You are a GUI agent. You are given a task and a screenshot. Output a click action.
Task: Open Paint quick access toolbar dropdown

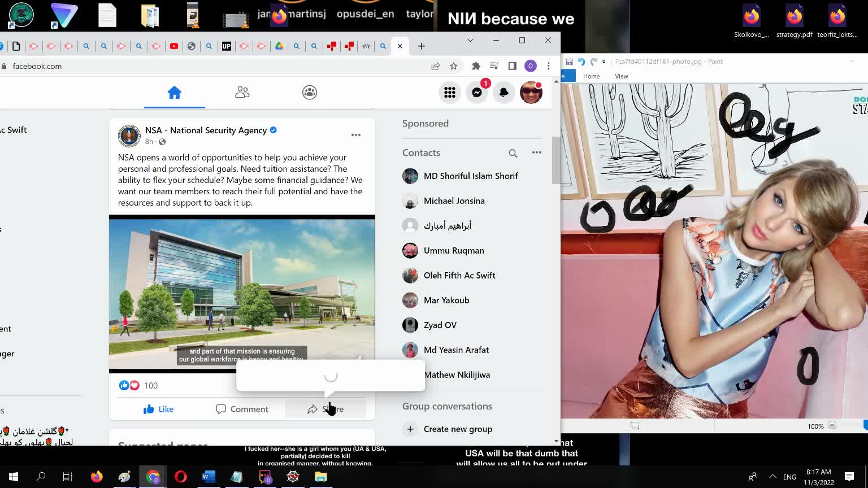(604, 62)
